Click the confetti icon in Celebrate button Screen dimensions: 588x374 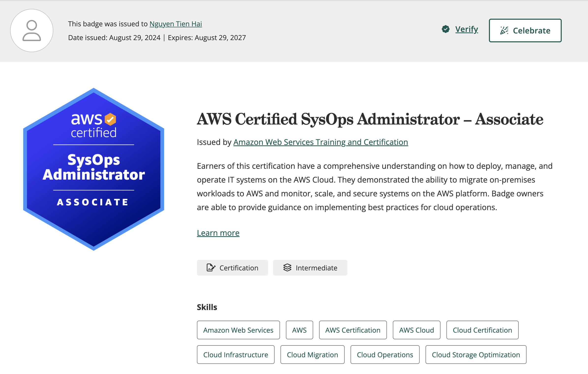tap(504, 31)
